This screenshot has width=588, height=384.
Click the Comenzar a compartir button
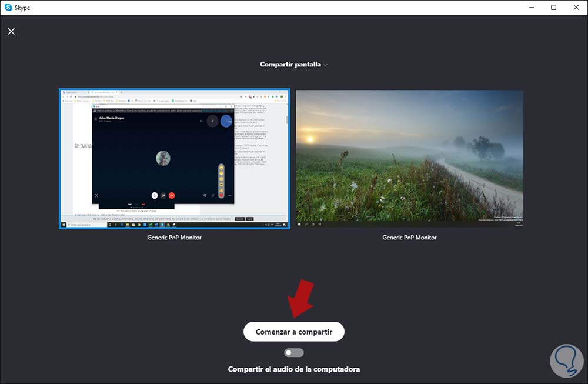(x=293, y=331)
